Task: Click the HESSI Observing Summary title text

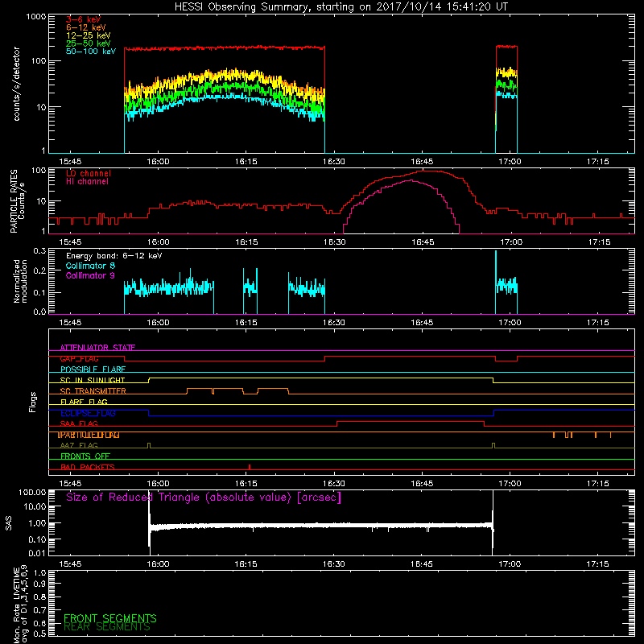Action: pos(341,7)
